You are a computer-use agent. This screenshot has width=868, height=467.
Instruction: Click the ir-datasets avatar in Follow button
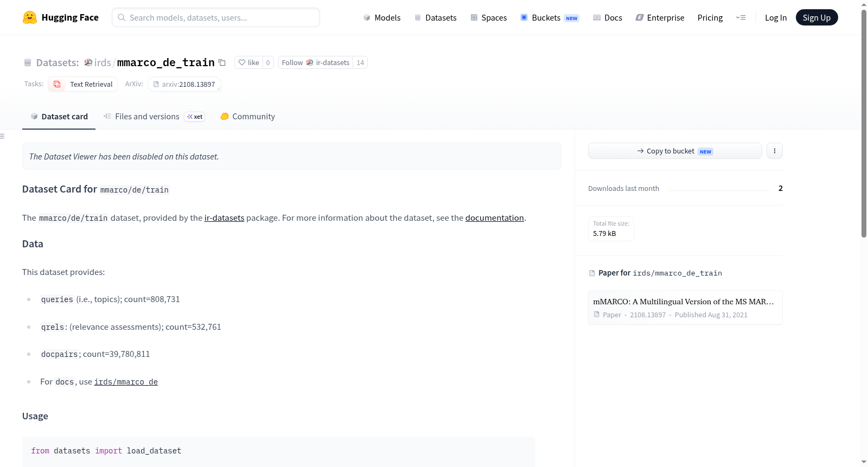pos(310,62)
